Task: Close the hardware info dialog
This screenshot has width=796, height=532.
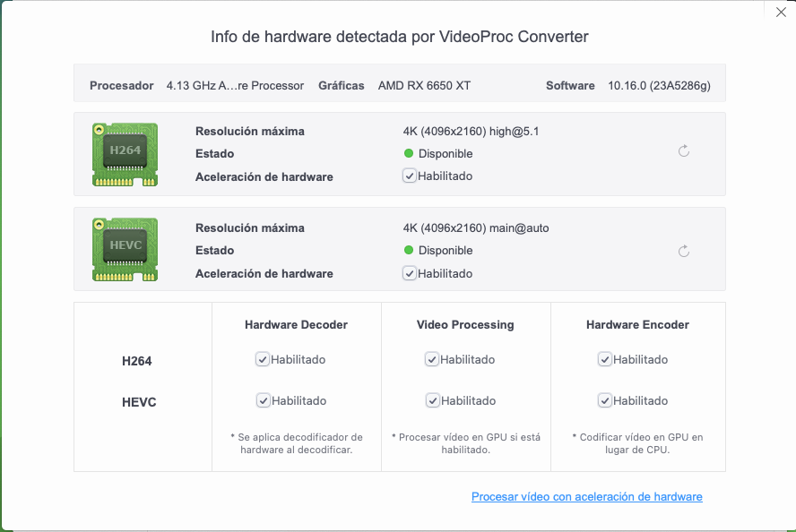Action: click(781, 13)
